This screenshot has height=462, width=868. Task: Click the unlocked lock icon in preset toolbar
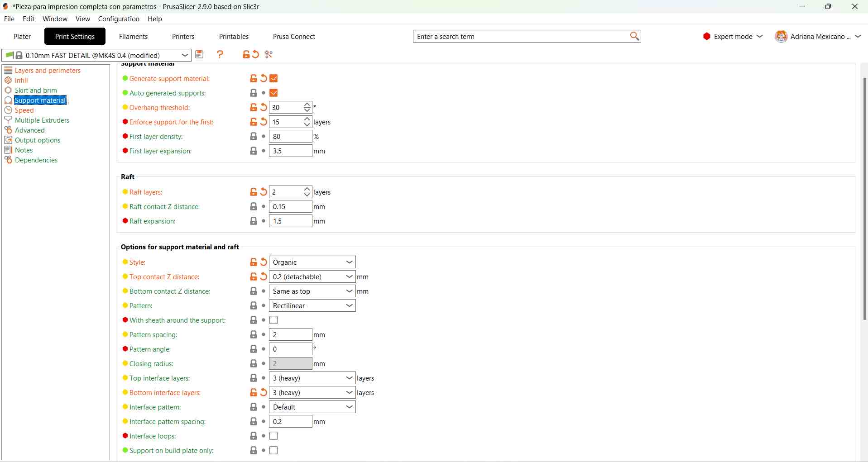(x=246, y=55)
